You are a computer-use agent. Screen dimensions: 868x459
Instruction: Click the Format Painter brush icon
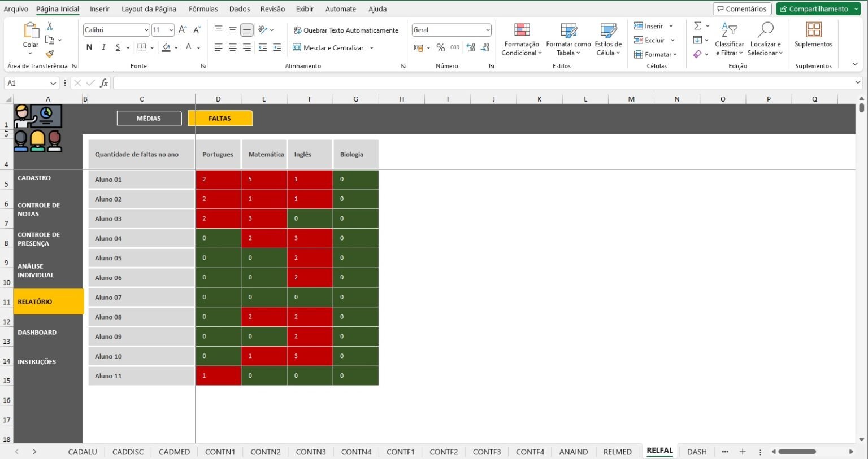point(50,54)
